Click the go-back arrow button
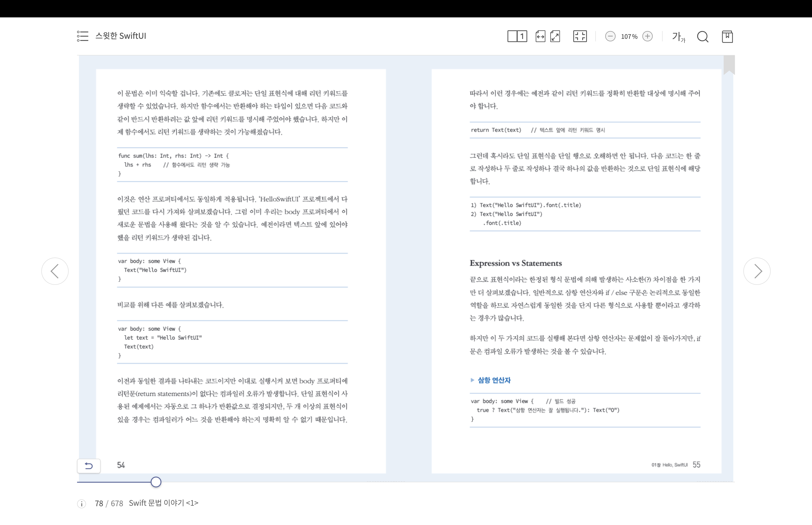This screenshot has height=525, width=812. pos(89,466)
